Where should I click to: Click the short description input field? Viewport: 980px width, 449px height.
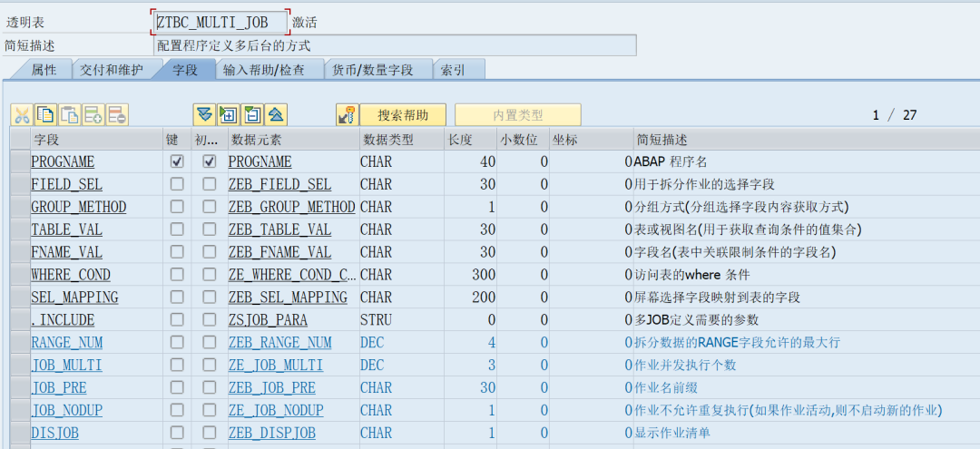coord(395,45)
